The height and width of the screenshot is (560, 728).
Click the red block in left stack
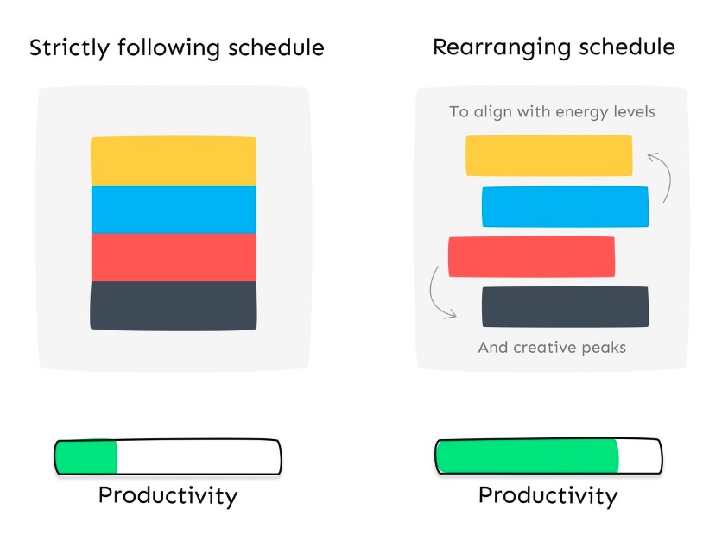(174, 257)
